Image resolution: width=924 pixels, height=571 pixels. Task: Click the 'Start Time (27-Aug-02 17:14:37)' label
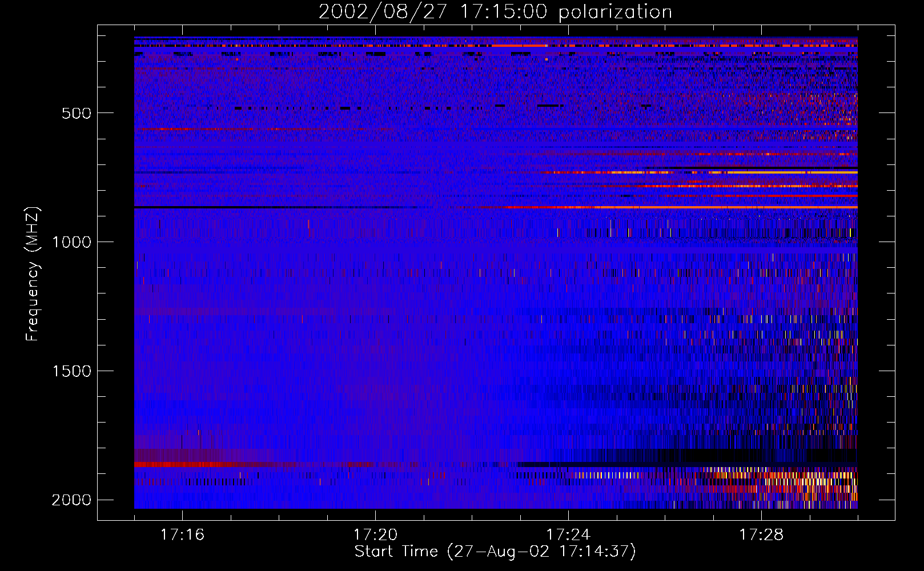[495, 552]
